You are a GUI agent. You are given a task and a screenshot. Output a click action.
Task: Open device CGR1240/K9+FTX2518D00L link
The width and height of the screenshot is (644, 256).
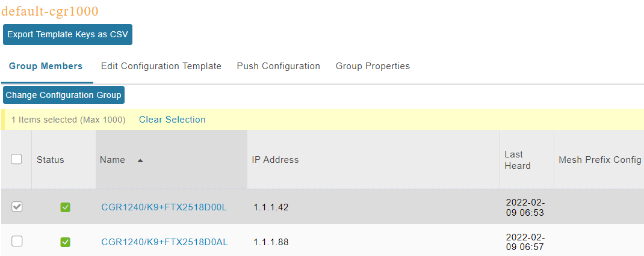[x=164, y=207]
